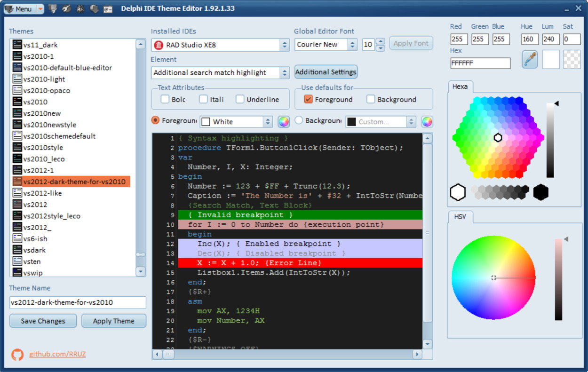
Task: Click code preview scroll down arrow
Action: pos(428,344)
